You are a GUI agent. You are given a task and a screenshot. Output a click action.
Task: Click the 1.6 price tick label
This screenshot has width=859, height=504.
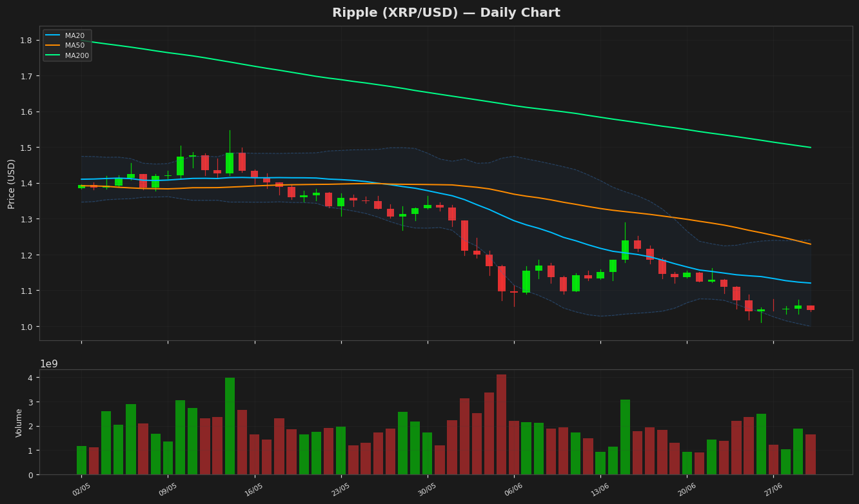26,112
